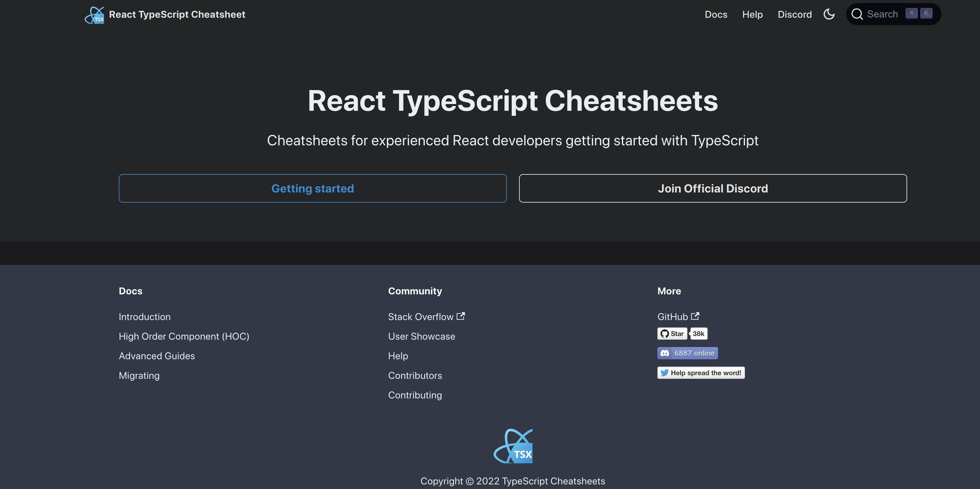Image resolution: width=980 pixels, height=489 pixels.
Task: Click the Join Official Discord button
Action: 713,188
